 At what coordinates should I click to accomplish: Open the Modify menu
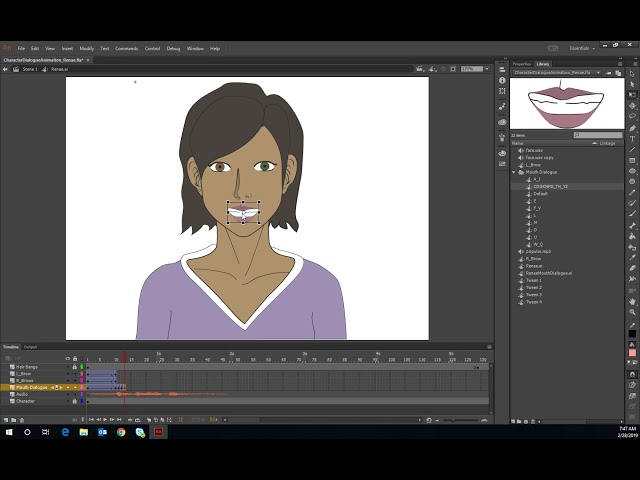(x=87, y=48)
